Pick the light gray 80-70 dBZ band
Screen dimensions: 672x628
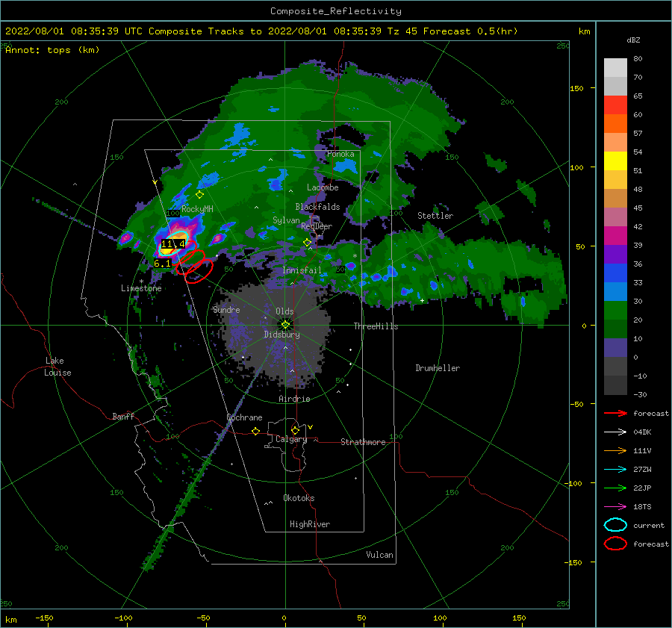pos(615,68)
